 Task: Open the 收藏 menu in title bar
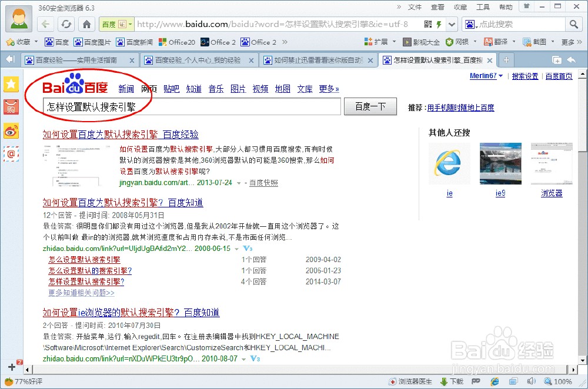click(460, 7)
